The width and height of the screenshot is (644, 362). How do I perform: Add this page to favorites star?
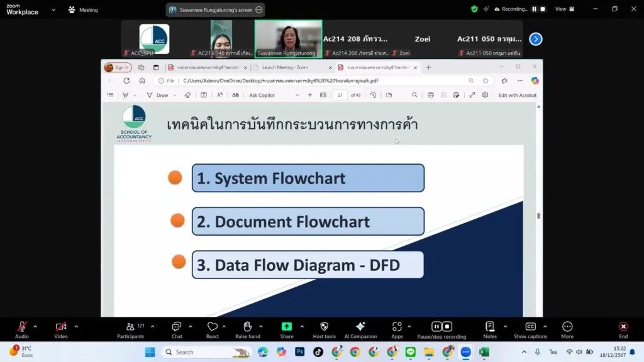[x=486, y=81]
